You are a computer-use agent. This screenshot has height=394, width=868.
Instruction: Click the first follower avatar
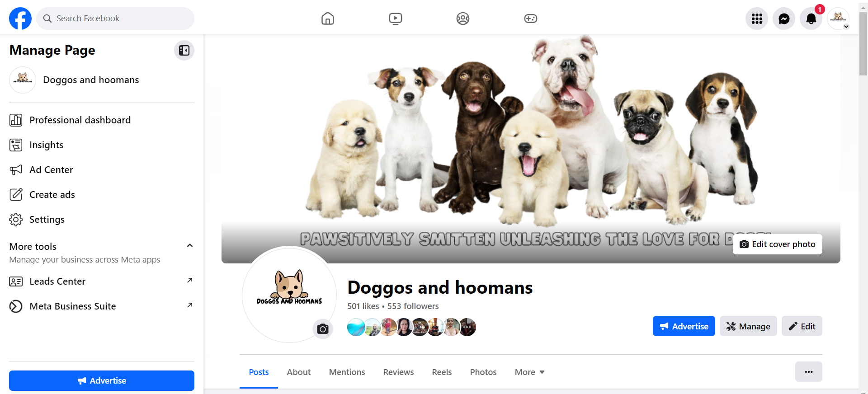point(356,327)
